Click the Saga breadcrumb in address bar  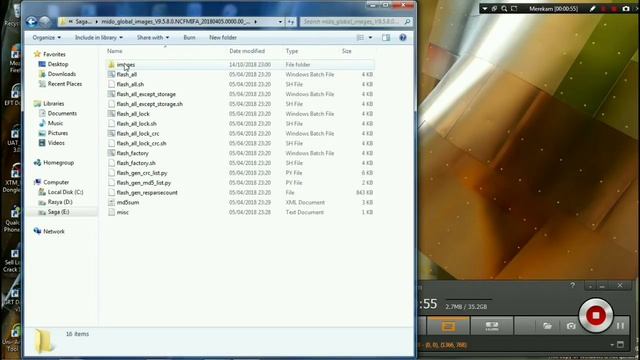pyautogui.click(x=83, y=22)
